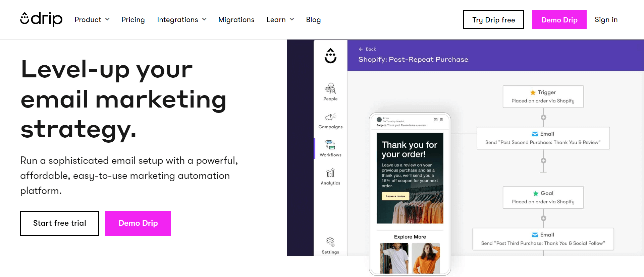This screenshot has height=277, width=644.
Task: Open the Sign in link
Action: point(606,20)
